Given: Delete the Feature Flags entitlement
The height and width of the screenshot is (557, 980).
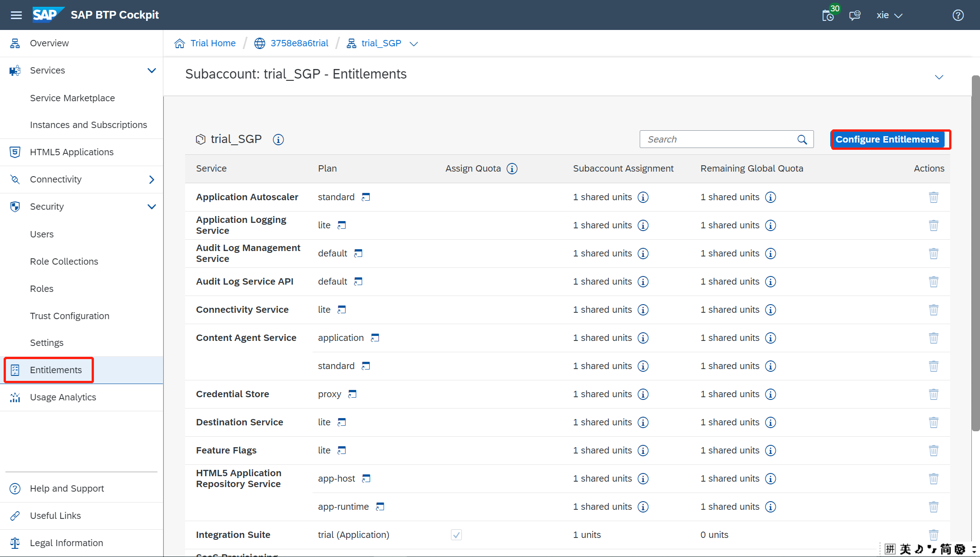Looking at the screenshot, I should (933, 450).
